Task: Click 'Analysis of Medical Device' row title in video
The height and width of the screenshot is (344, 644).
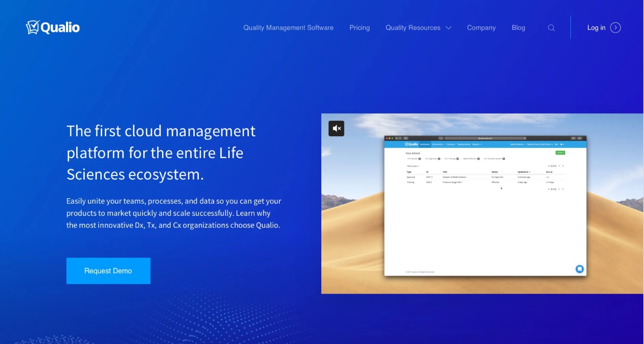Action: [454, 177]
